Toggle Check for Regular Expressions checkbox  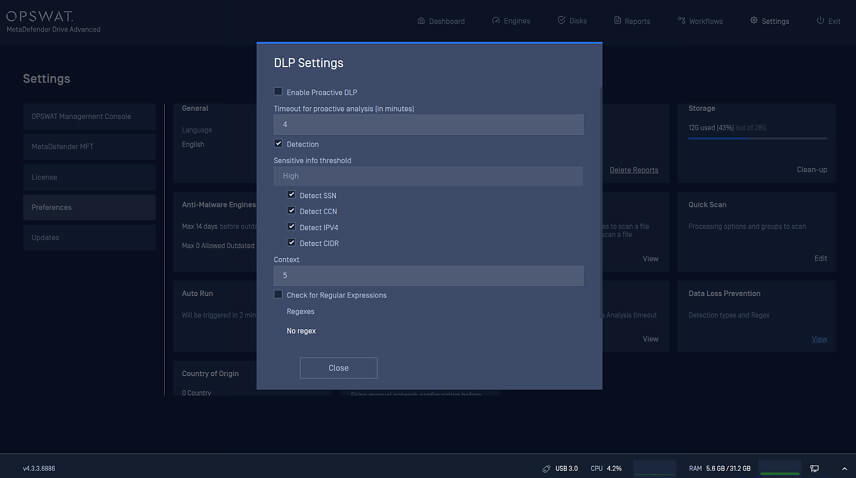(x=279, y=295)
